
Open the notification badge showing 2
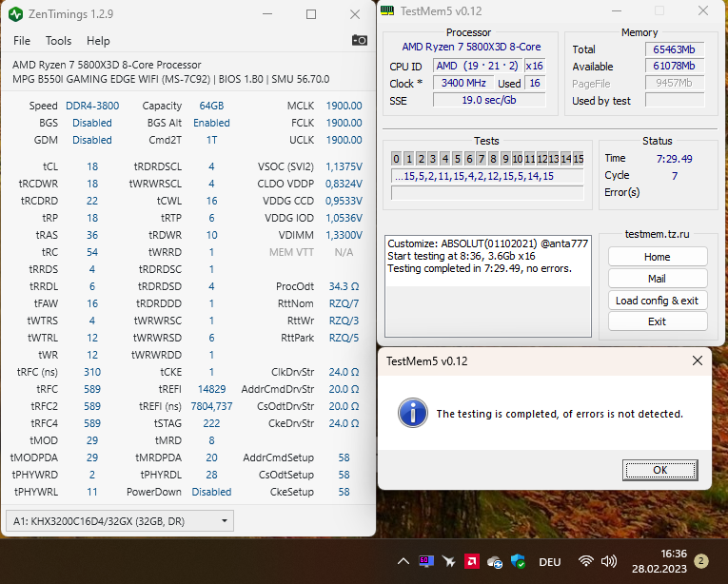click(x=701, y=561)
